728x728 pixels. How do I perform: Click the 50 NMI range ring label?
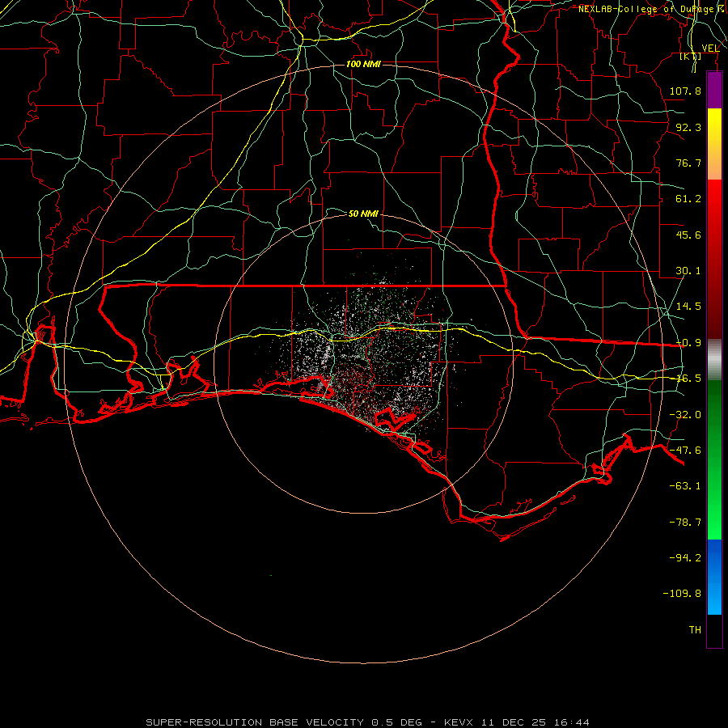363,214
